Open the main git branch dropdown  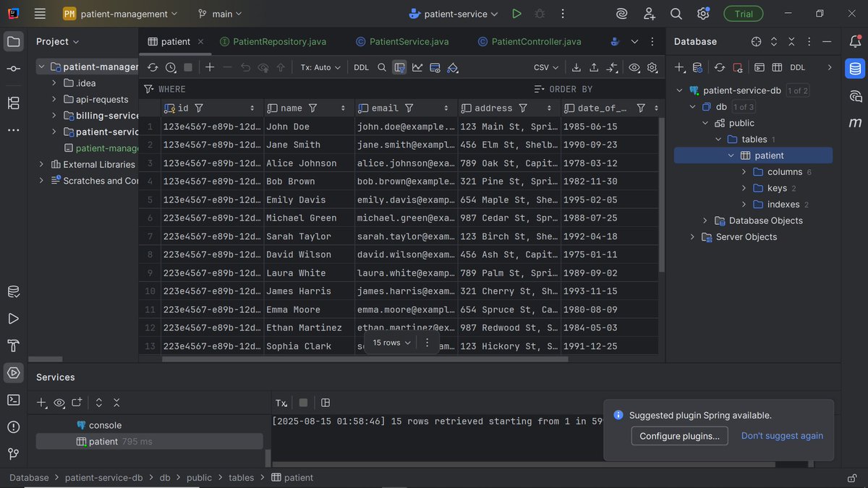pos(220,14)
